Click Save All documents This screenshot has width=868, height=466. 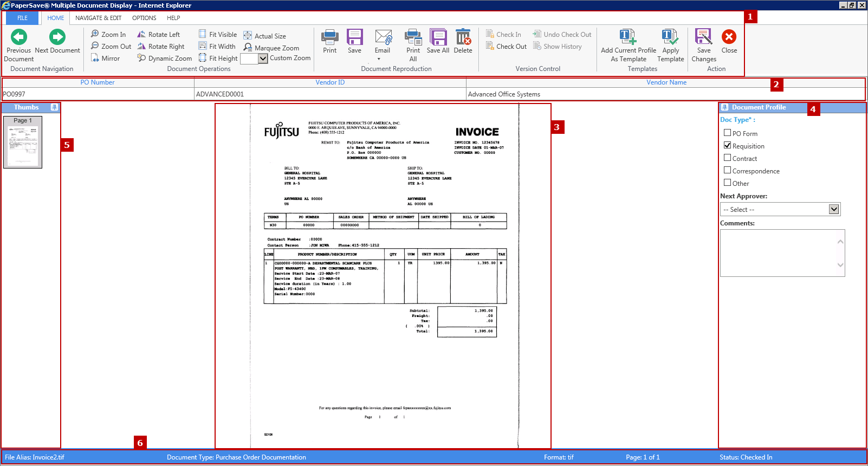[438, 42]
